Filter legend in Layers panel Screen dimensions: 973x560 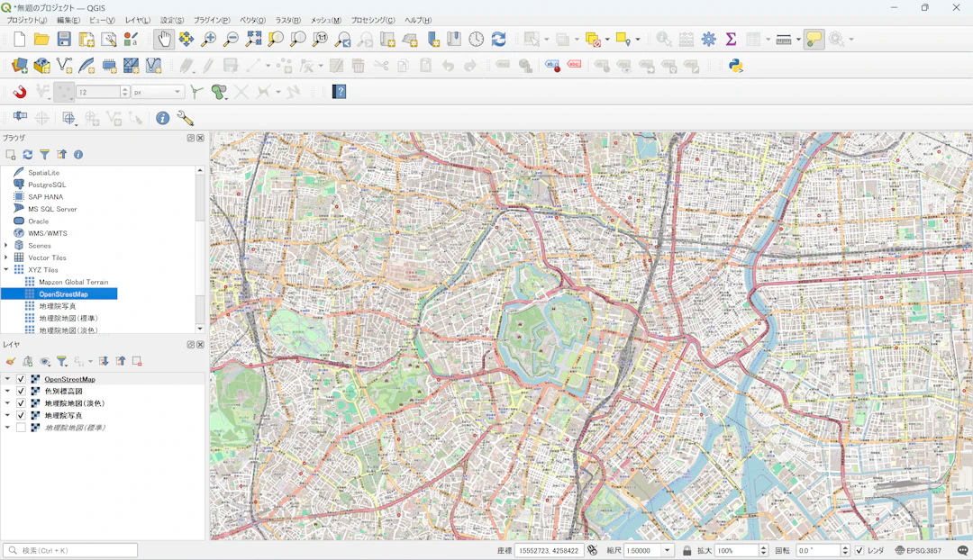click(x=61, y=361)
